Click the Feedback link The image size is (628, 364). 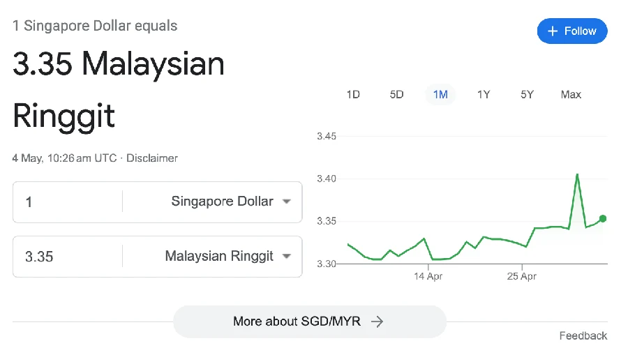[583, 335]
